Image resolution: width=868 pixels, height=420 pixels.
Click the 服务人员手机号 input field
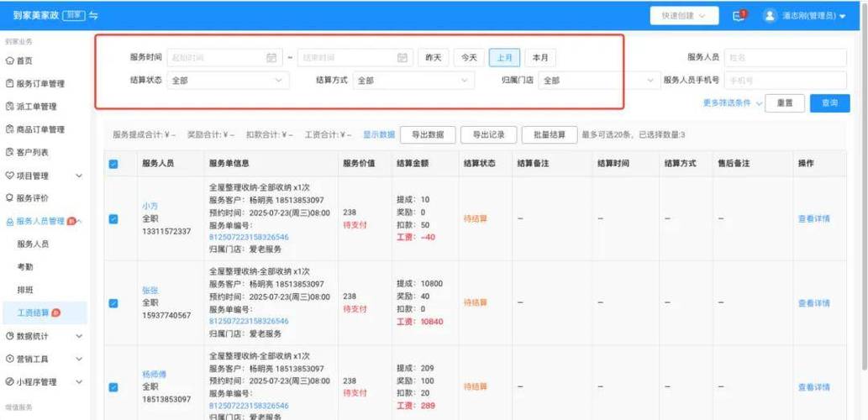coord(786,81)
